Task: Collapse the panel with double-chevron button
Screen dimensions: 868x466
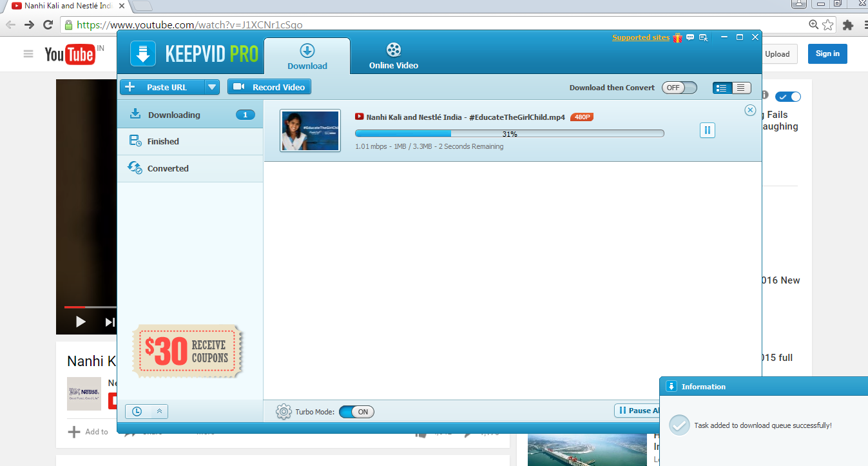Action: pos(159,411)
